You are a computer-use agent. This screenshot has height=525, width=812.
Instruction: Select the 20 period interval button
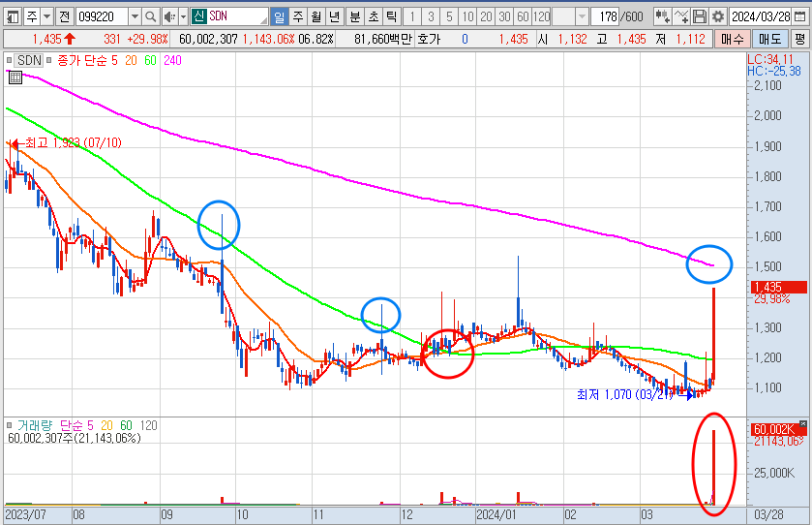(486, 16)
